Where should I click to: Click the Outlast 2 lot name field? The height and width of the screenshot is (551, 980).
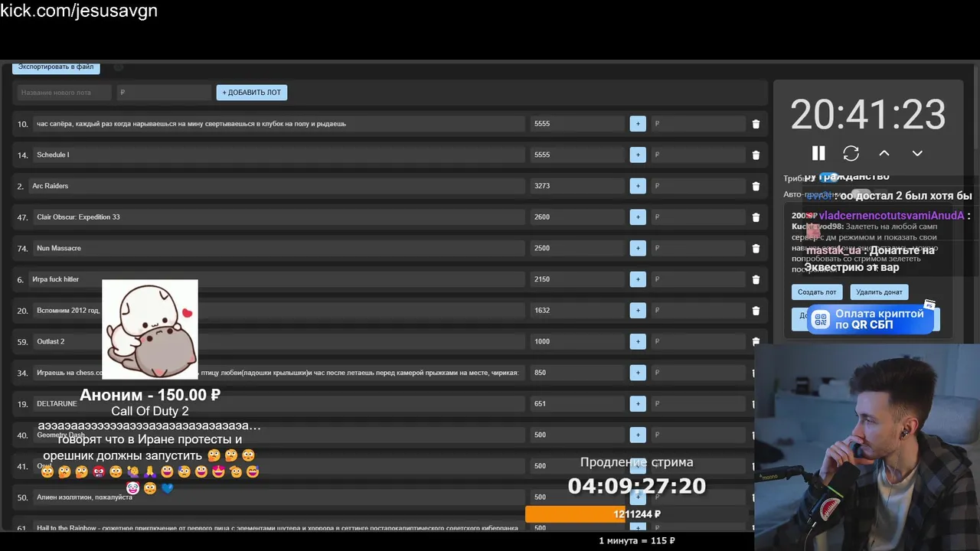(x=279, y=341)
